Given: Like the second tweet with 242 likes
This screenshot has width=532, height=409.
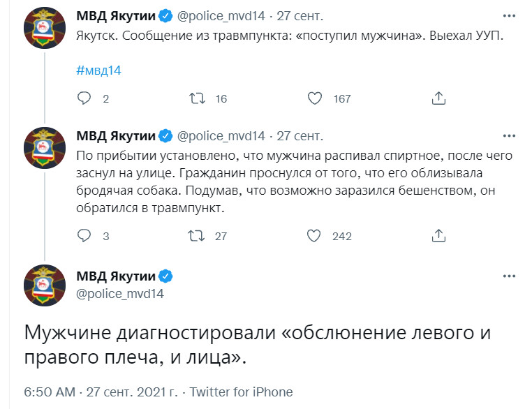Looking at the screenshot, I should point(314,236).
